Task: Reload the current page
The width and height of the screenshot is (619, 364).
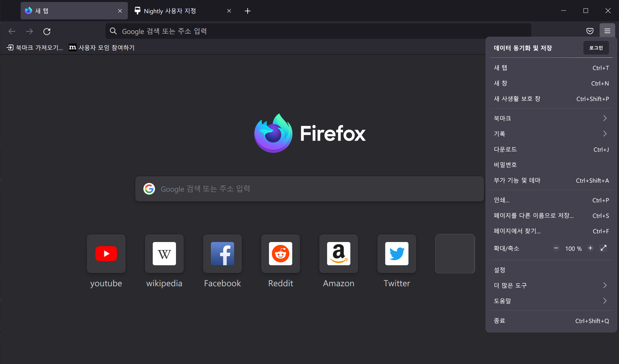Action: click(47, 31)
